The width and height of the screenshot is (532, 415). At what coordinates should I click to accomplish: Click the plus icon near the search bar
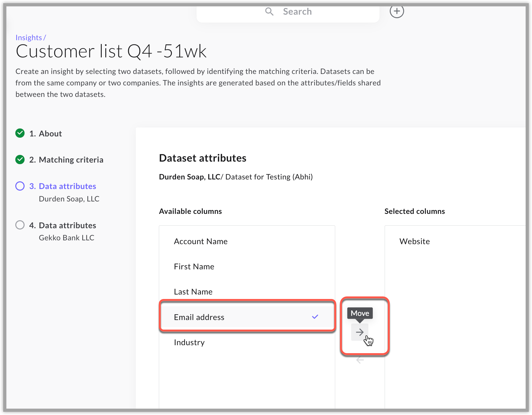tap(397, 11)
